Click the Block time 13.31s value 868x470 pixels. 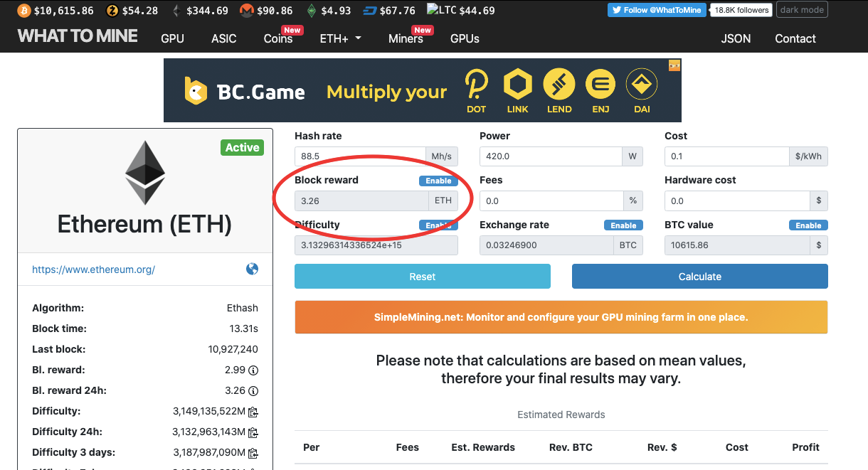[x=243, y=329]
